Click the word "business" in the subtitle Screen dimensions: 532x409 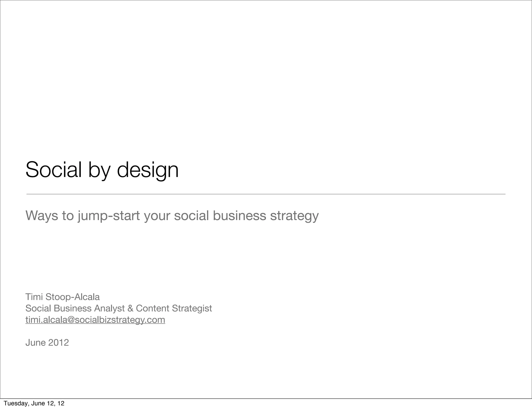tap(239, 215)
